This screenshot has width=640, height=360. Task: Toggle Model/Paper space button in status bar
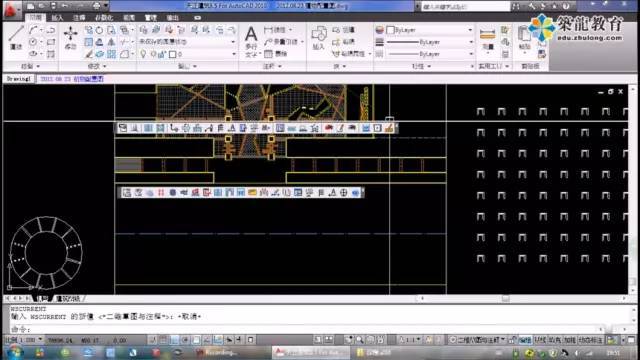tap(318, 340)
